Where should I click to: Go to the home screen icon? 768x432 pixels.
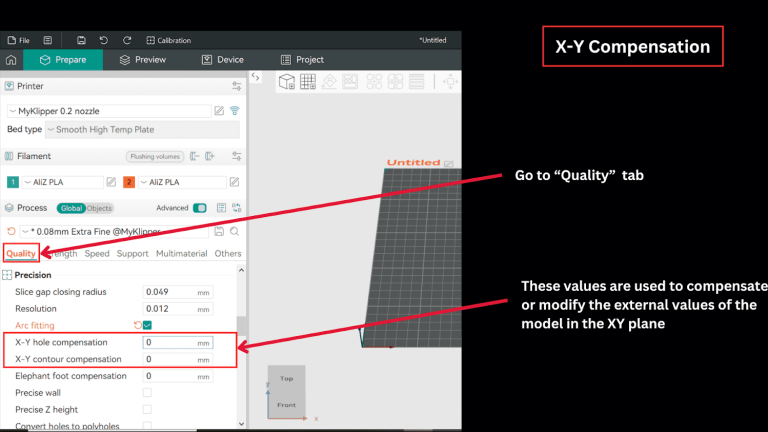[x=11, y=60]
